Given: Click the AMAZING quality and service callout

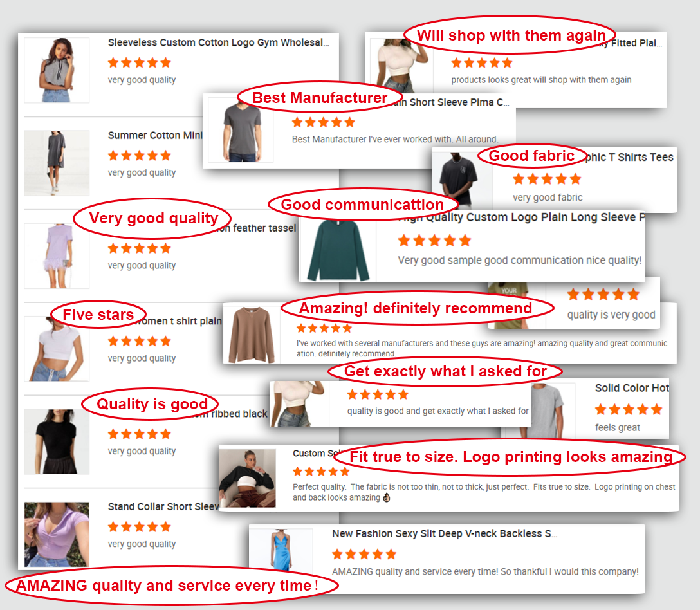Looking at the screenshot, I should [x=171, y=586].
